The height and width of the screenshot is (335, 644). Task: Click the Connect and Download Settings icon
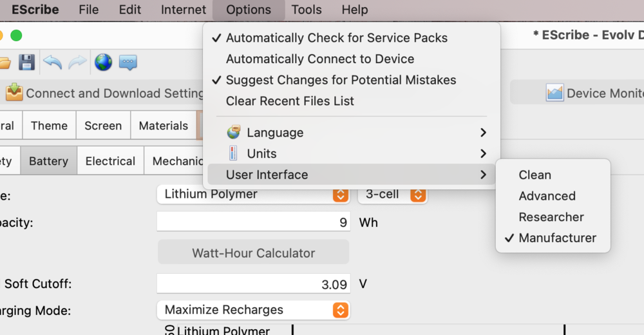pyautogui.click(x=14, y=93)
